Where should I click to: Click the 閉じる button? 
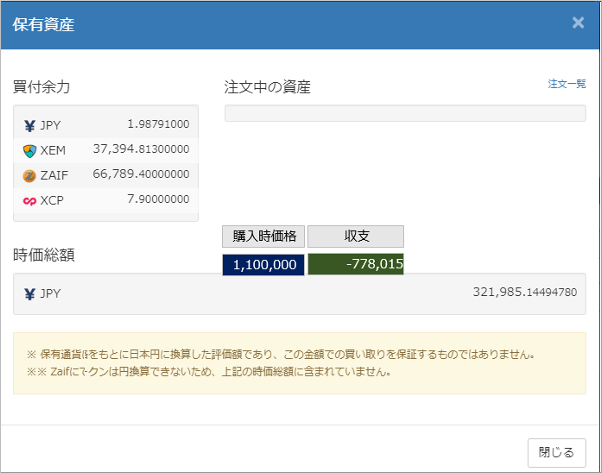pos(557,452)
